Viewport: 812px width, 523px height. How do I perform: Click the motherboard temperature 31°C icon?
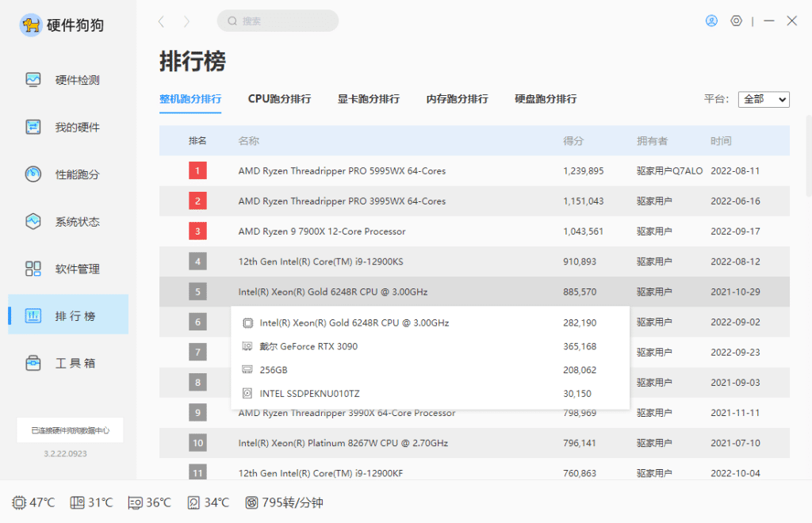coord(77,502)
